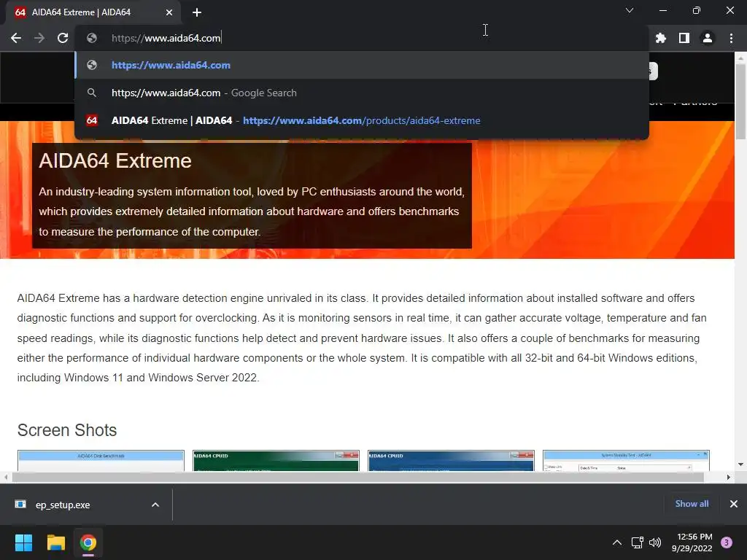Screen dimensions: 747x560
Task: Click the scroll-up arrow on vertical scrollbar
Action: click(x=740, y=58)
